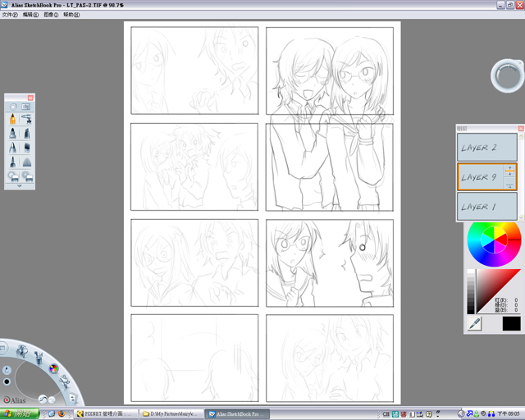Image resolution: width=525 pixels, height=420 pixels.
Task: Open brush resize circle in brush palette
Action: [13, 107]
